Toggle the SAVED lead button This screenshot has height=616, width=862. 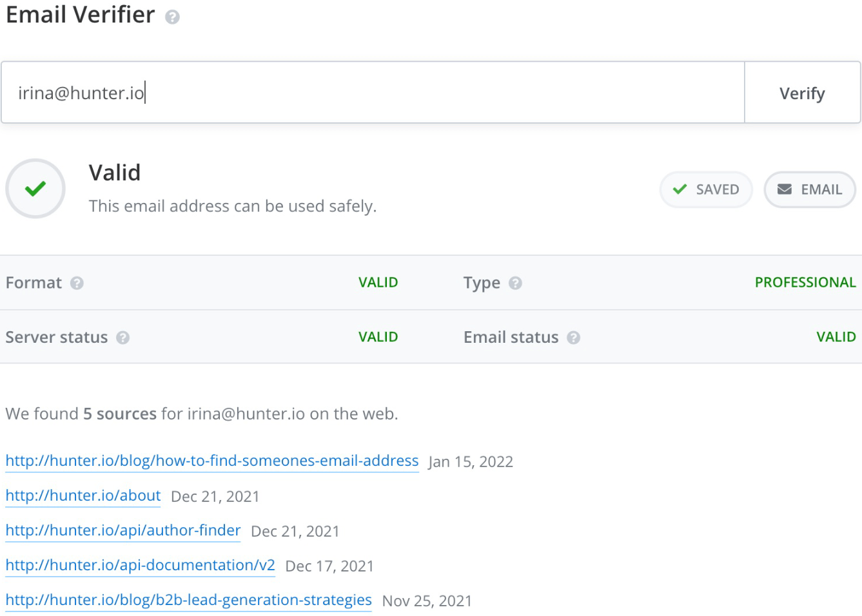tap(706, 189)
